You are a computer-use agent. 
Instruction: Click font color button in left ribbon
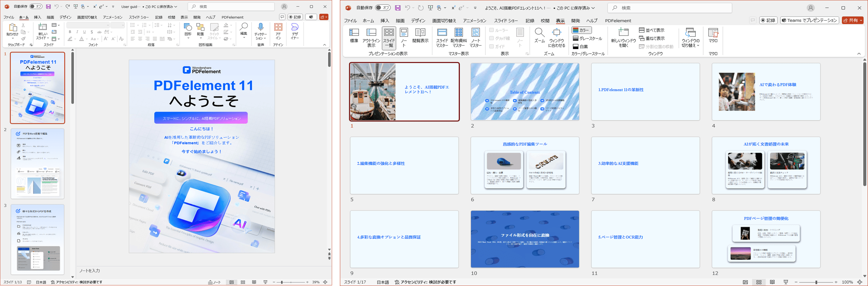pos(81,39)
